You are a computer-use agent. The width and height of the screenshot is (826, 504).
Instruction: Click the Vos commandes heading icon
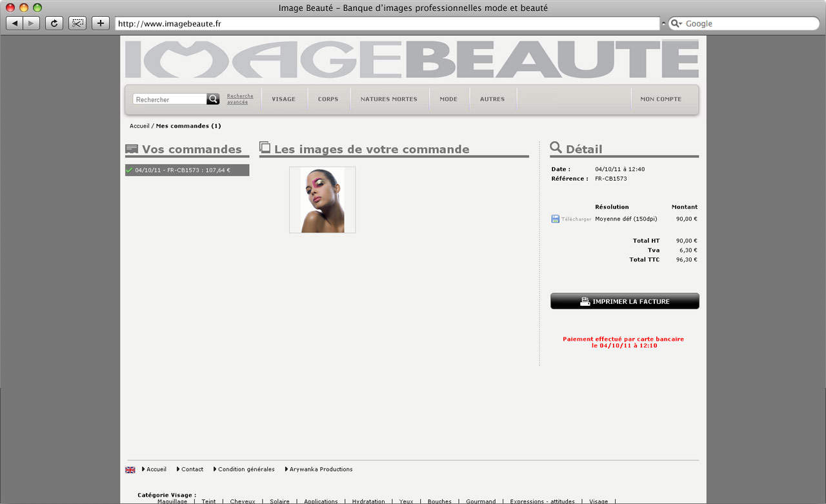tap(132, 149)
